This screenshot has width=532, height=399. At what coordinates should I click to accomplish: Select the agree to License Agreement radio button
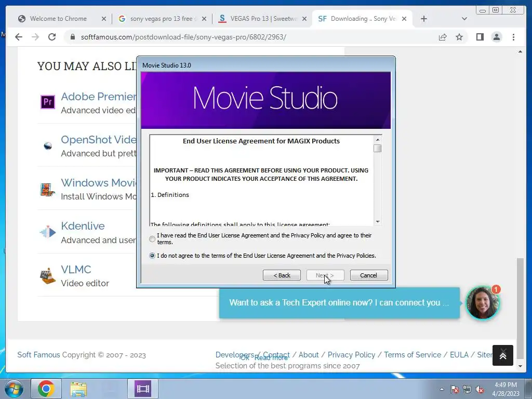[152, 239]
